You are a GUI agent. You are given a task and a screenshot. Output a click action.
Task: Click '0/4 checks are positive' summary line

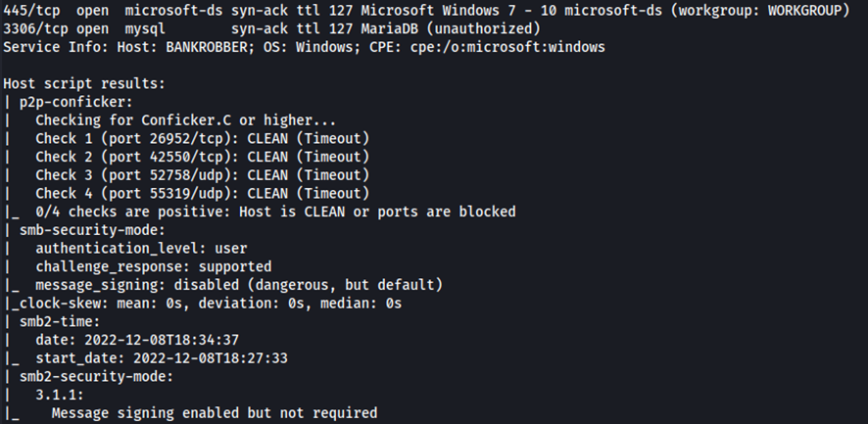pos(274,211)
